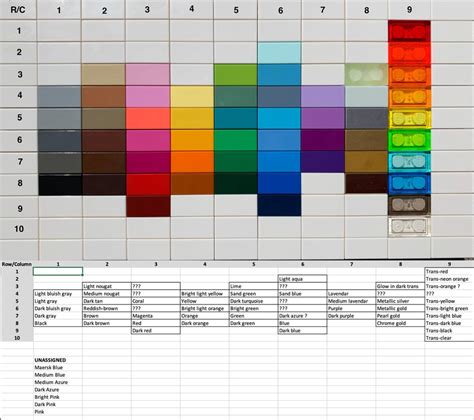Image resolution: width=474 pixels, height=420 pixels.
Task: Click the 'Bright Pink' cell
Action: tap(58, 397)
